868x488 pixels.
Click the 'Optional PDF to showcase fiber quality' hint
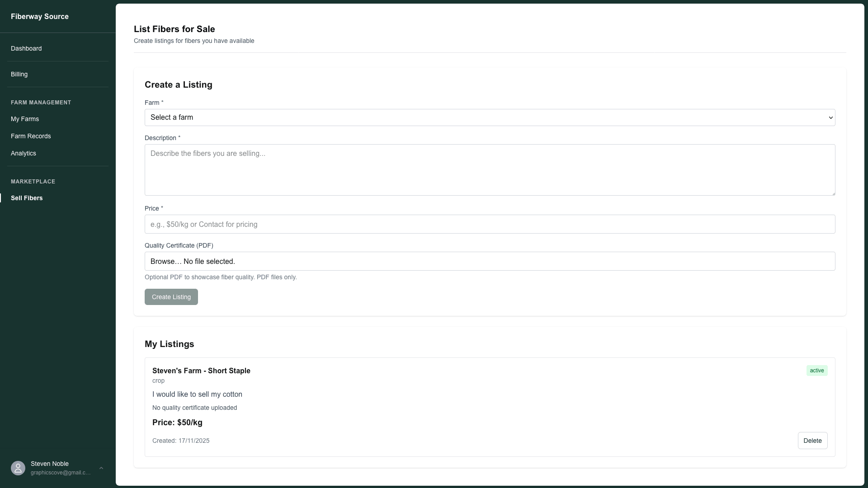221,277
